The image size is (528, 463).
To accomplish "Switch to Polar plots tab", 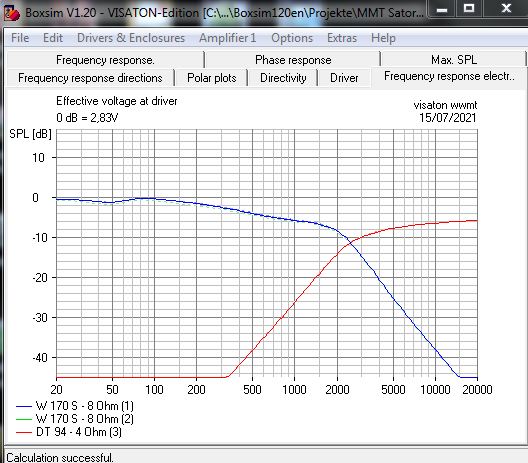I will 211,78.
